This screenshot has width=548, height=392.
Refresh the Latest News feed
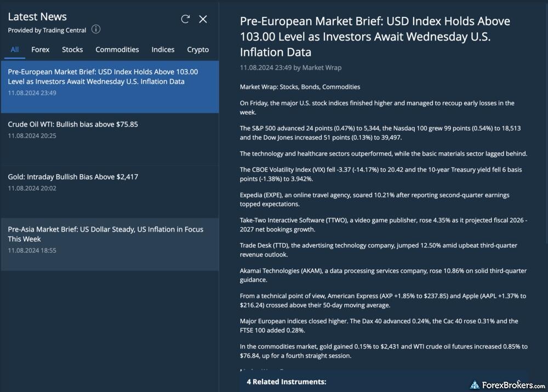pos(185,19)
